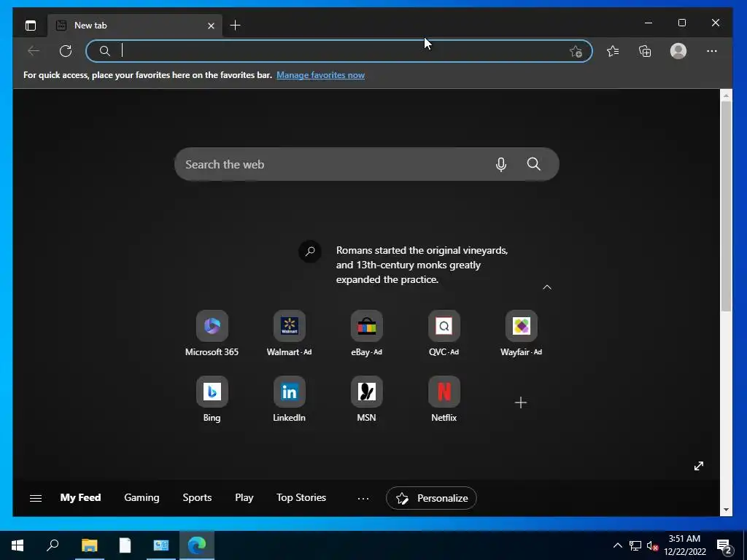Screen dimensions: 747x560
Task: Open the profile avatar
Action: (x=678, y=51)
